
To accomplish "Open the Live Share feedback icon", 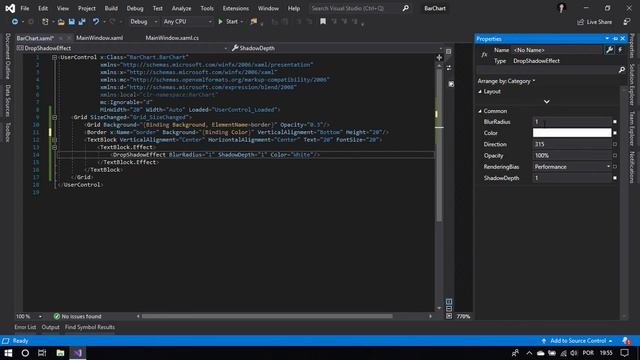I will point(627,22).
